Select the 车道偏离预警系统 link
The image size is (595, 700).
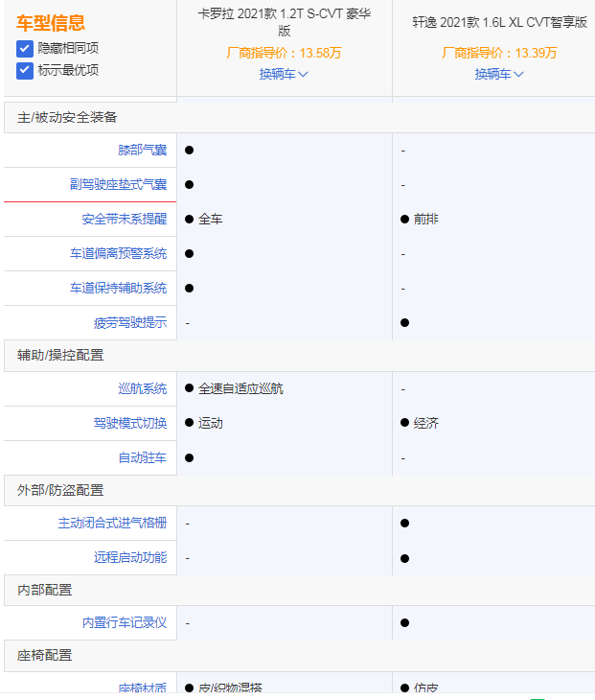[x=118, y=253]
